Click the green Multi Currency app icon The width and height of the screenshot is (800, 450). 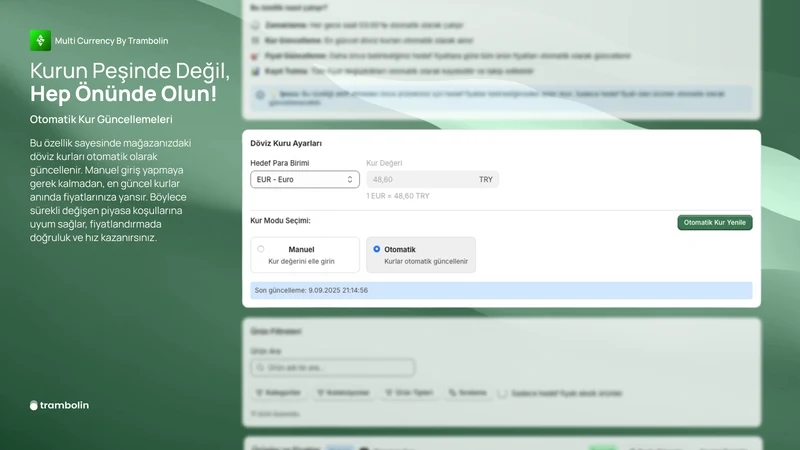(x=40, y=40)
